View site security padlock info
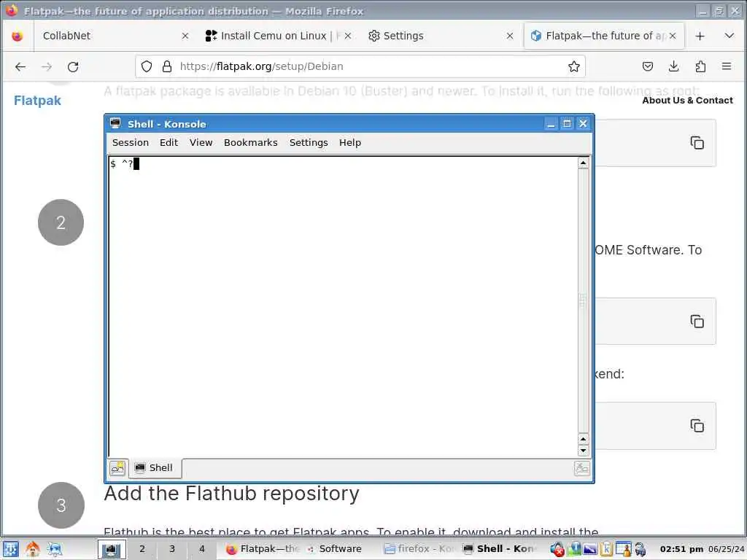This screenshot has height=560, width=747. [x=167, y=66]
